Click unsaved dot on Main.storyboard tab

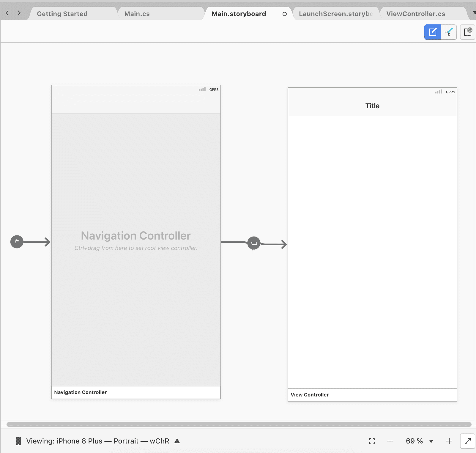tap(284, 14)
